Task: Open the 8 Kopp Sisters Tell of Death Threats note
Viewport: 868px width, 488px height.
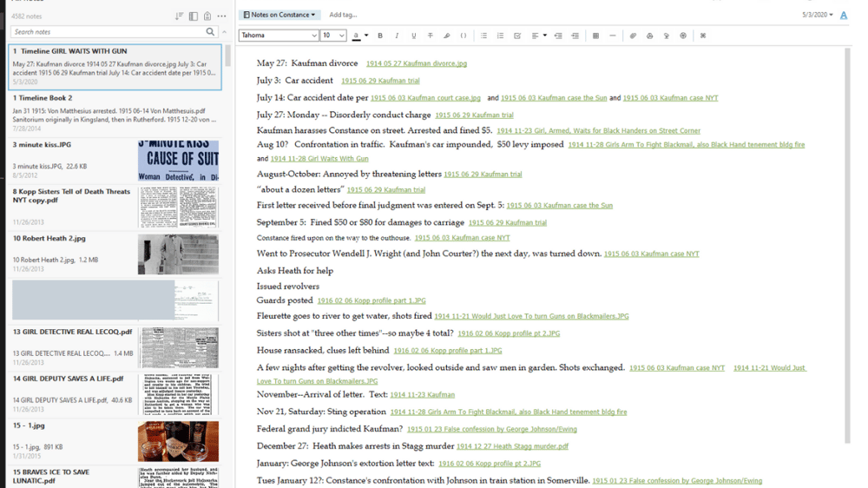Action: tap(115, 208)
